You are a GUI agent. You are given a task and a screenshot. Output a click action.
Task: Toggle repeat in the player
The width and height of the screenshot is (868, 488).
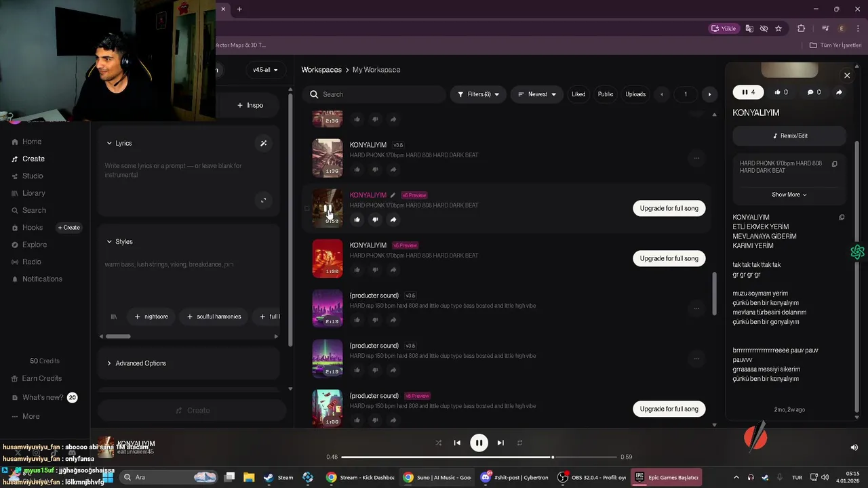point(519,443)
